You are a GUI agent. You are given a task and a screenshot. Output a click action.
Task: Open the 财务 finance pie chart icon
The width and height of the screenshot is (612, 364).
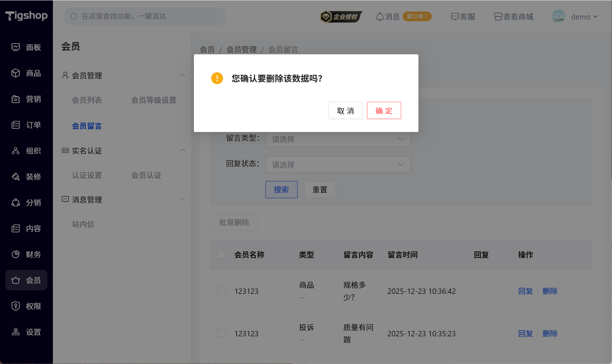pos(15,254)
